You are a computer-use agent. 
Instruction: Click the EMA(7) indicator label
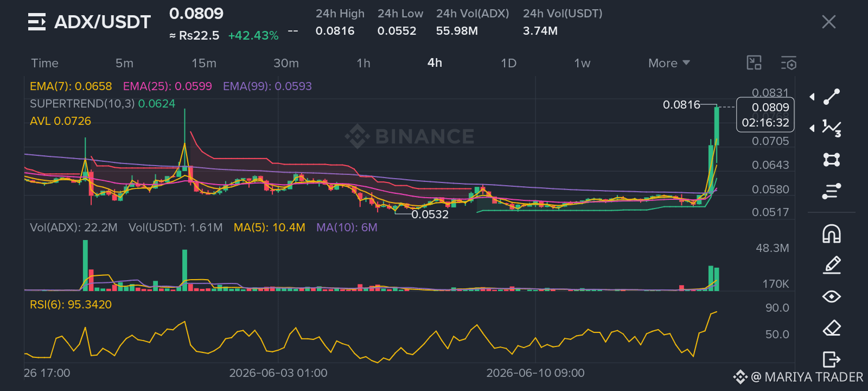click(71, 86)
